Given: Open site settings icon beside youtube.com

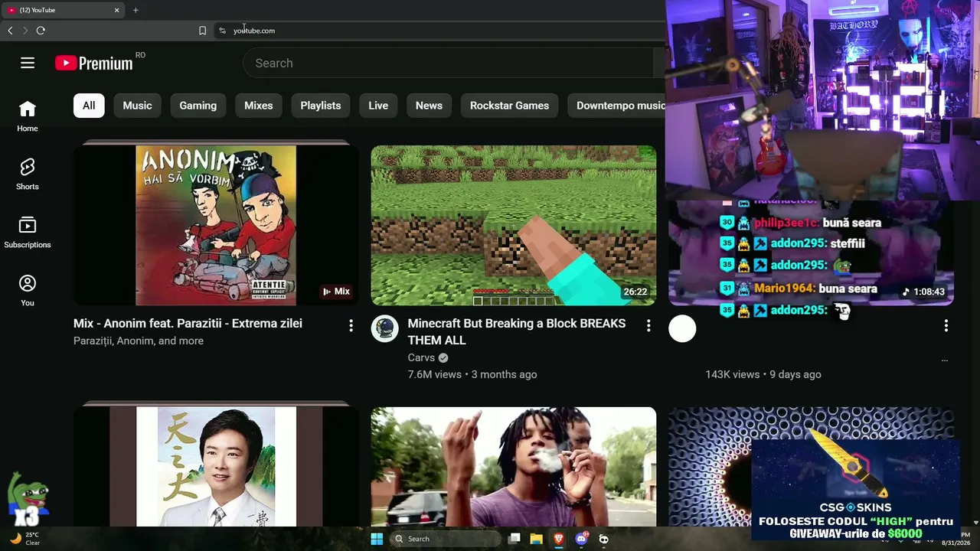Looking at the screenshot, I should point(222,31).
